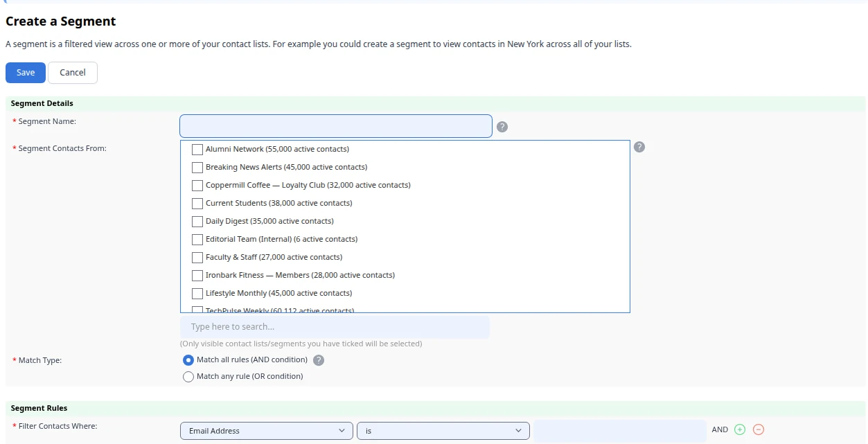Click the rule value input field
This screenshot has height=444, width=868.
[620, 431]
